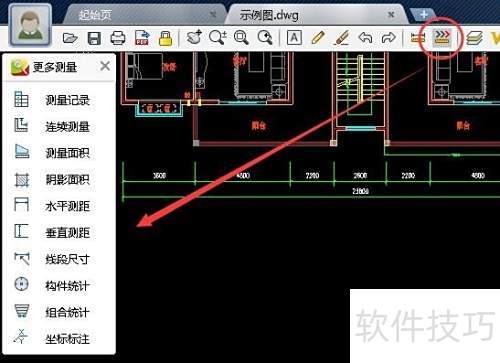Image resolution: width=500 pixels, height=363 pixels.
Task: Redo action with right arrow
Action: click(388, 38)
